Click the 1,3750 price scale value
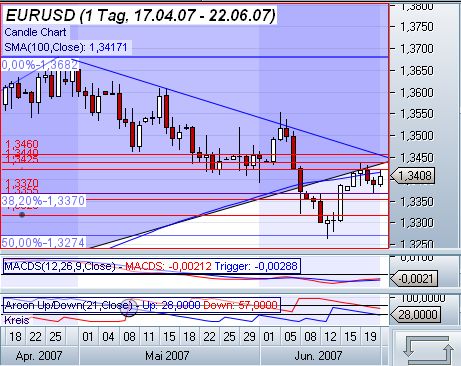This screenshot has width=461, height=366. pos(417,27)
